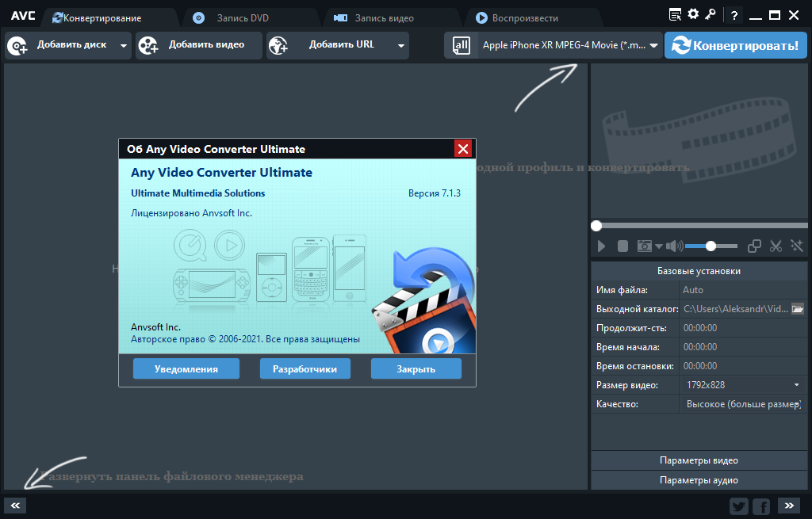Open the snapshot options dropdown arrow
Image resolution: width=812 pixels, height=519 pixels.
(659, 246)
